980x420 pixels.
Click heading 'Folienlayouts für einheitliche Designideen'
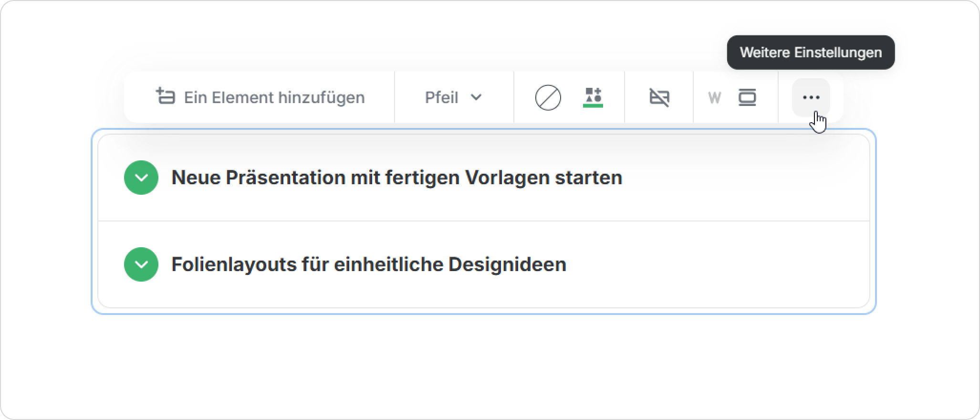click(368, 264)
